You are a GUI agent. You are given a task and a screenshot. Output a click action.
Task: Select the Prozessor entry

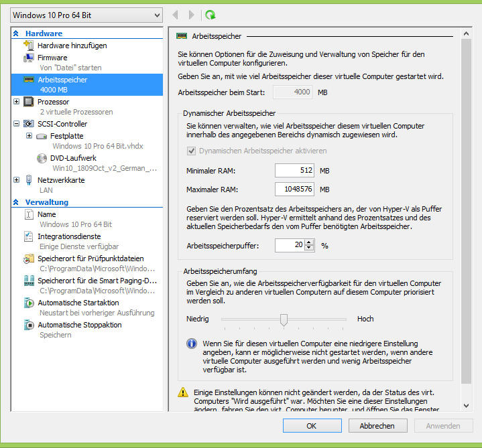pos(53,102)
